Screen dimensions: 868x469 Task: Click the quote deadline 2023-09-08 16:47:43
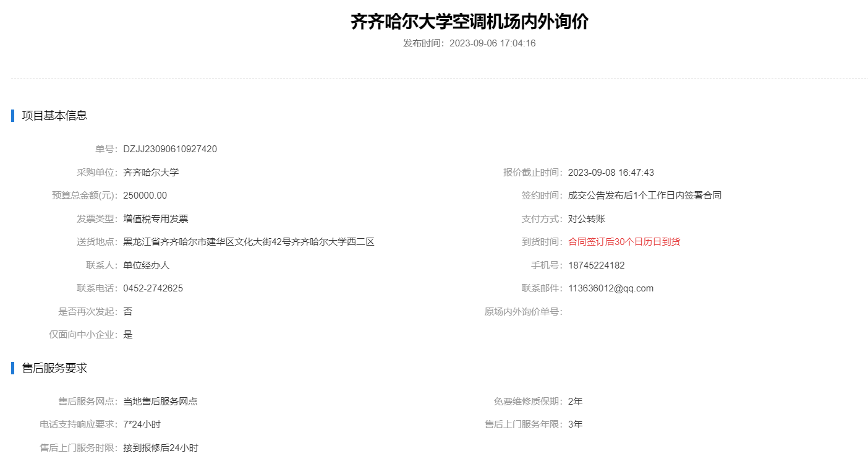pos(611,173)
